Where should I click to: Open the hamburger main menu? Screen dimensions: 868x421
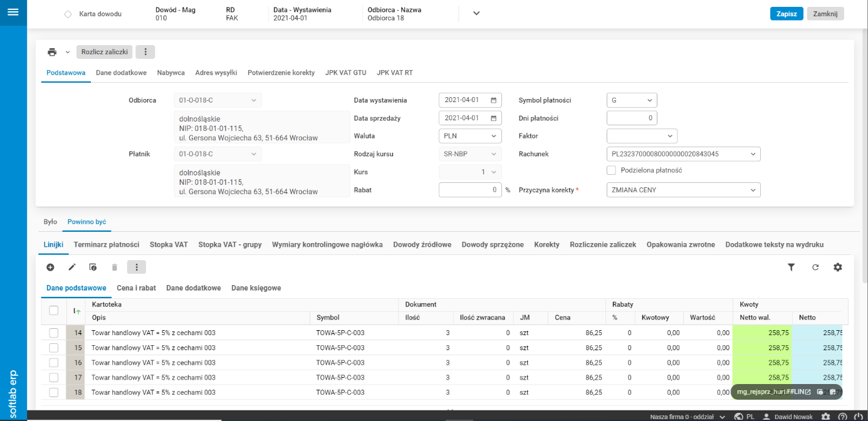click(x=13, y=13)
